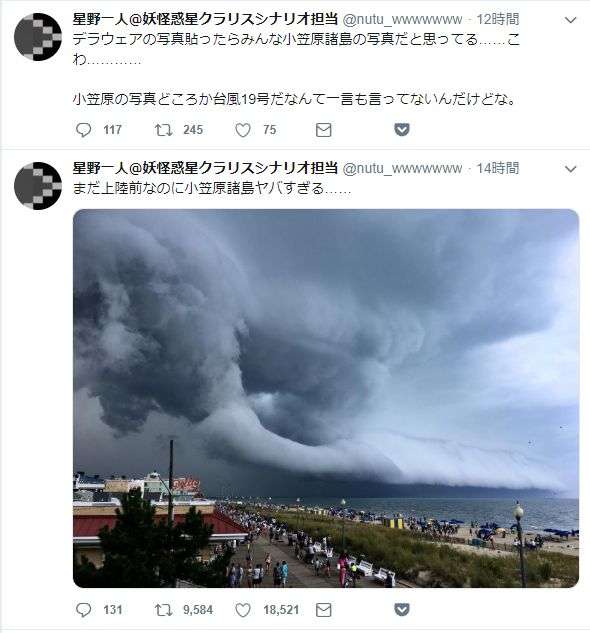Open profile avatar of the second tweet
This screenshot has width=590, height=633.
point(38,186)
